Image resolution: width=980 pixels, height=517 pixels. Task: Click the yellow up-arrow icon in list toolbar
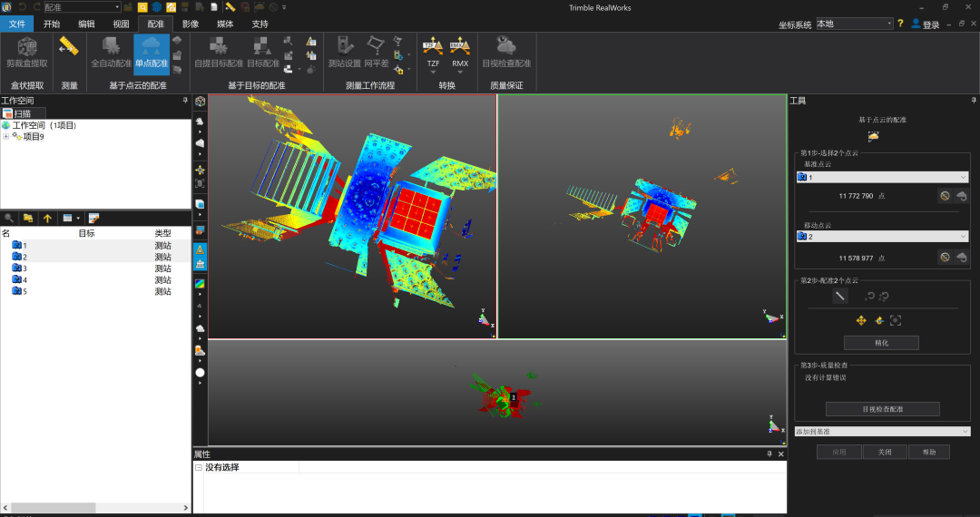coord(47,218)
